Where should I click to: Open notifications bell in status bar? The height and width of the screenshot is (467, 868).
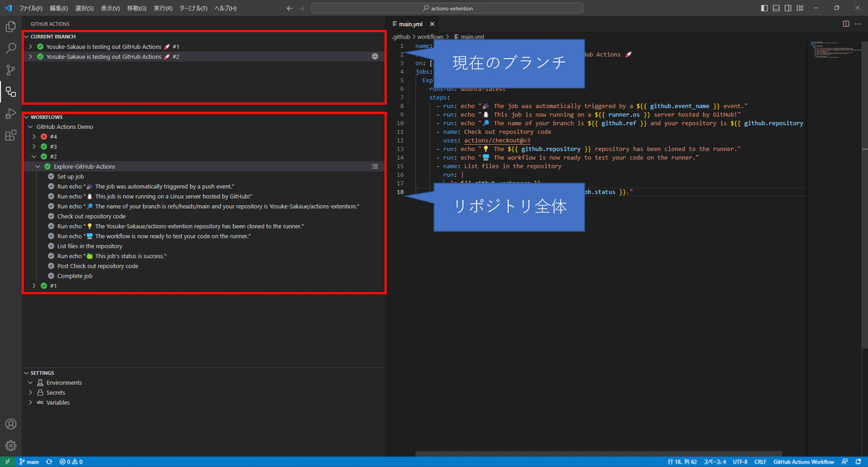858,462
